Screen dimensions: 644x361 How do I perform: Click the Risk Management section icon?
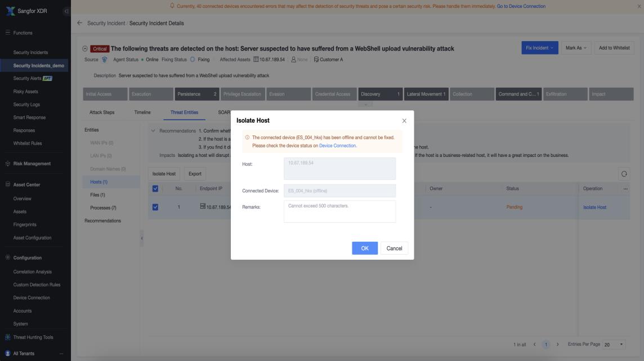pyautogui.click(x=7, y=163)
